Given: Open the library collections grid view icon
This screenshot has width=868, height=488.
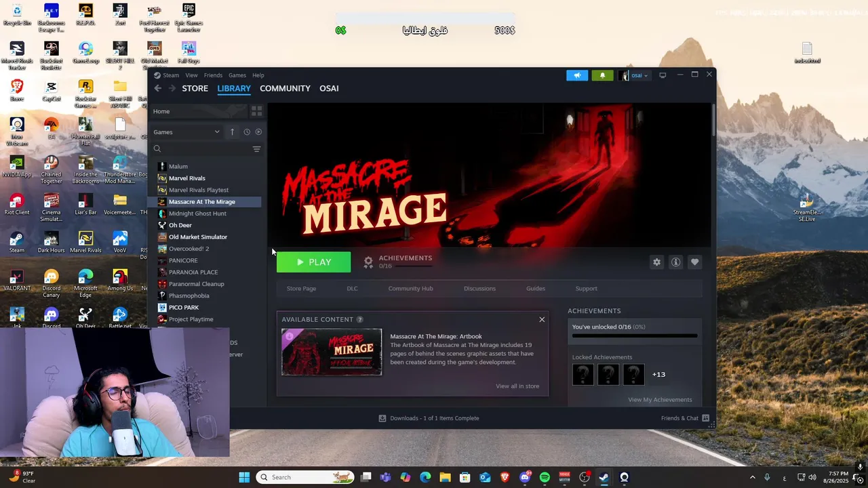Looking at the screenshot, I should coord(256,111).
